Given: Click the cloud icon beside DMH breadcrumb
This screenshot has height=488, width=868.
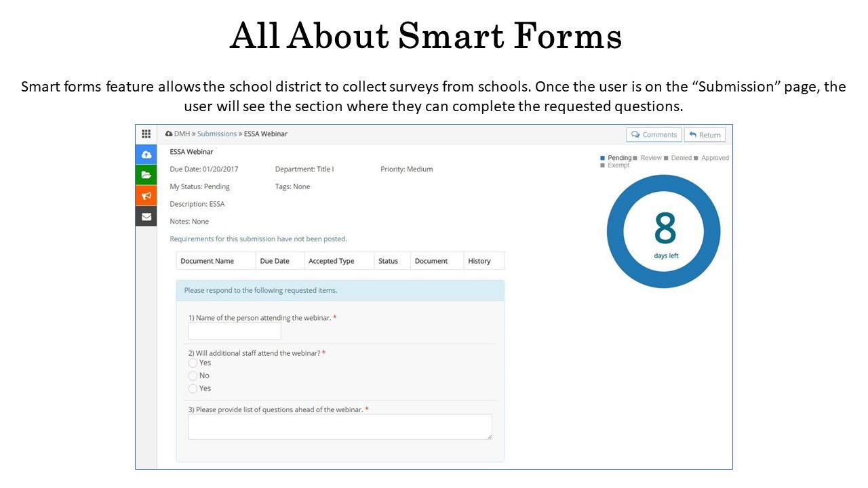Looking at the screenshot, I should click(x=169, y=134).
